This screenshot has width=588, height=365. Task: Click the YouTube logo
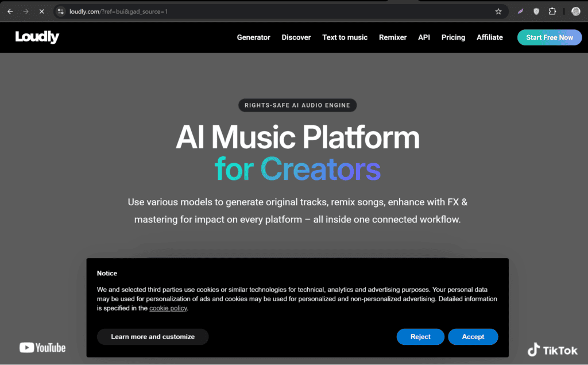[42, 348]
